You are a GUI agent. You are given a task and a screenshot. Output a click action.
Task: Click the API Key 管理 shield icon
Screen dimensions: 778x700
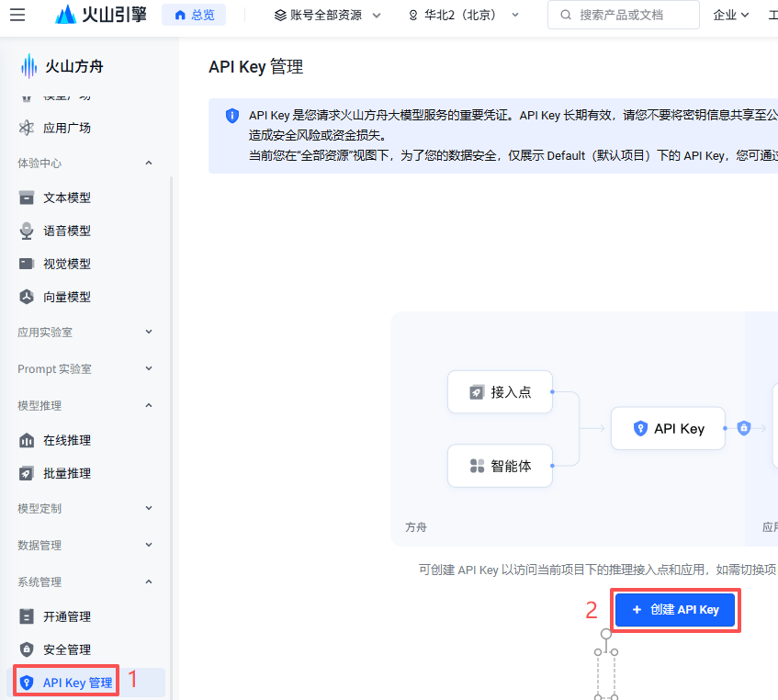(27, 683)
